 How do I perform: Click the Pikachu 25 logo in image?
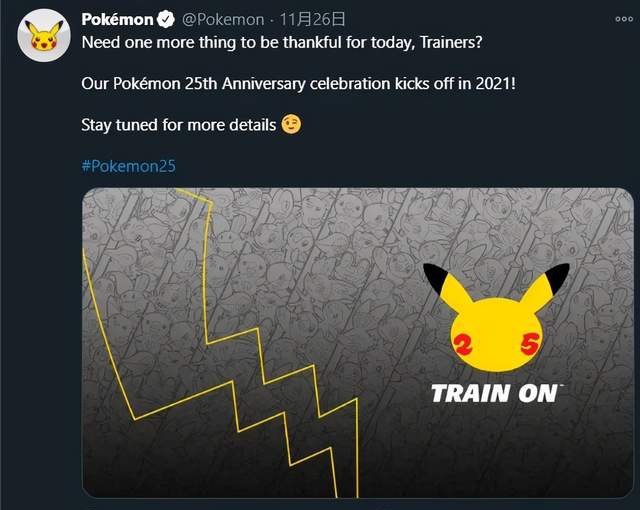click(494, 320)
